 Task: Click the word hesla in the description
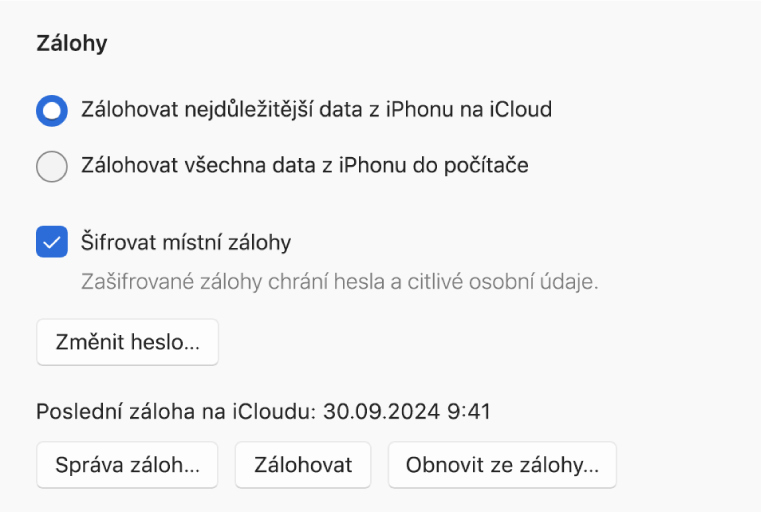tap(411, 282)
